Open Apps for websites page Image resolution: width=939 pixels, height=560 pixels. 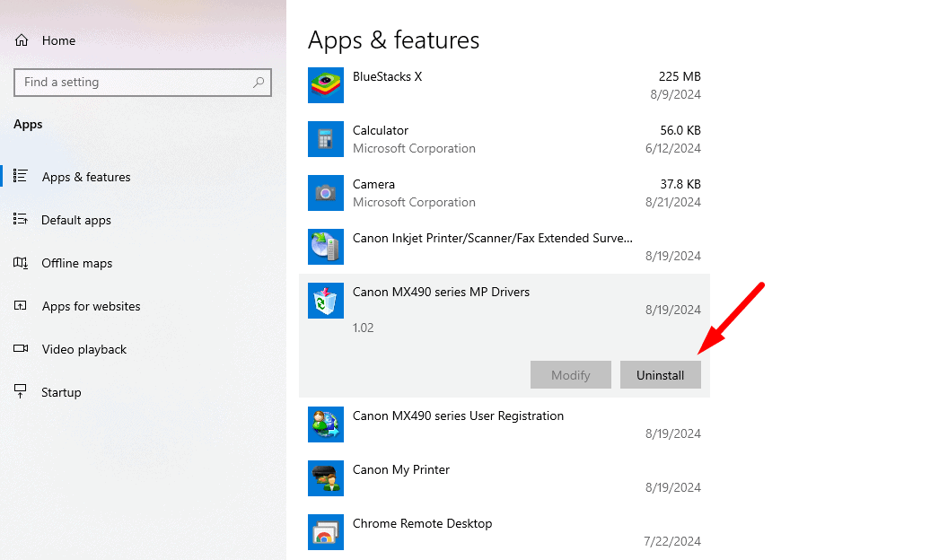pos(91,307)
